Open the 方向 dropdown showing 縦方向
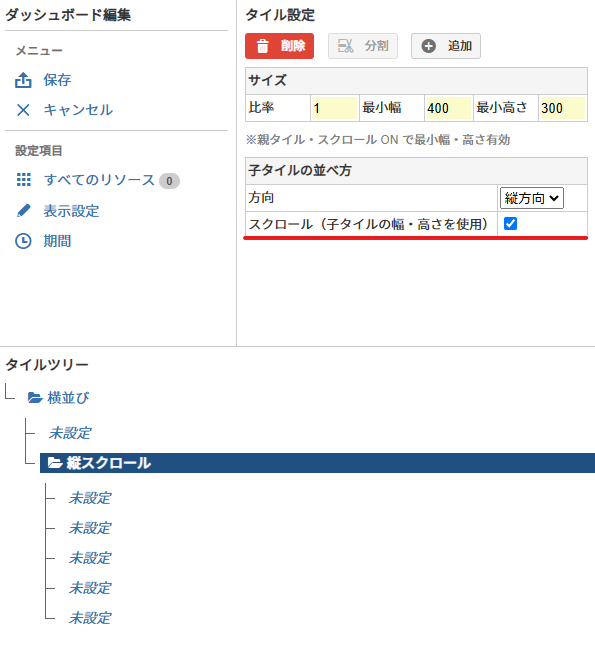Viewport: 595px width, 653px height. tap(532, 198)
